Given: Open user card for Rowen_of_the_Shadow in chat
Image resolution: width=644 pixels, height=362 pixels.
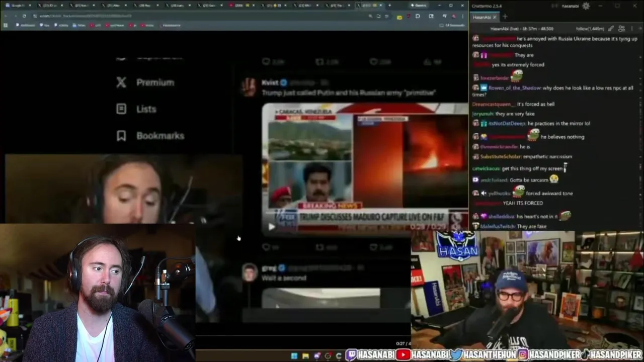Looking at the screenshot, I should 514,88.
